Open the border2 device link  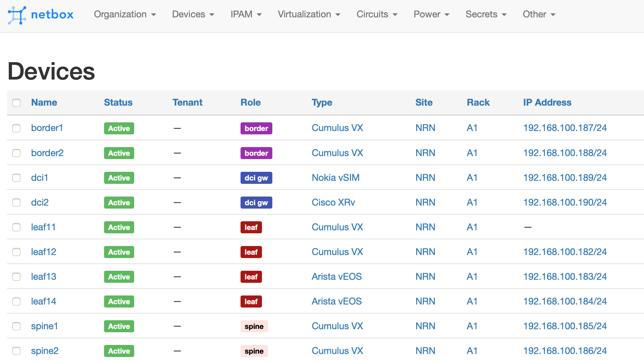tap(47, 153)
